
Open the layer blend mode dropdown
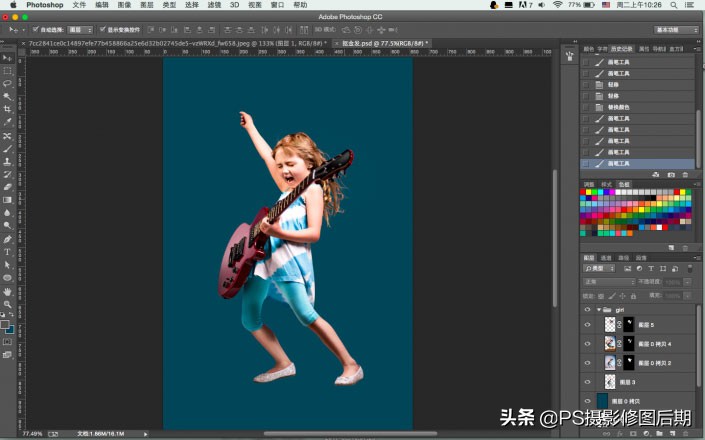609,282
